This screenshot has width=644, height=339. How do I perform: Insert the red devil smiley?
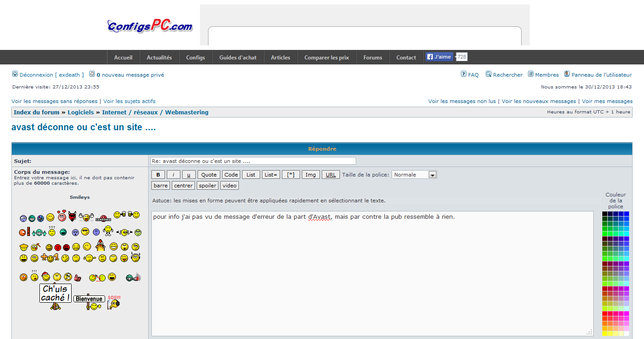click(x=73, y=217)
